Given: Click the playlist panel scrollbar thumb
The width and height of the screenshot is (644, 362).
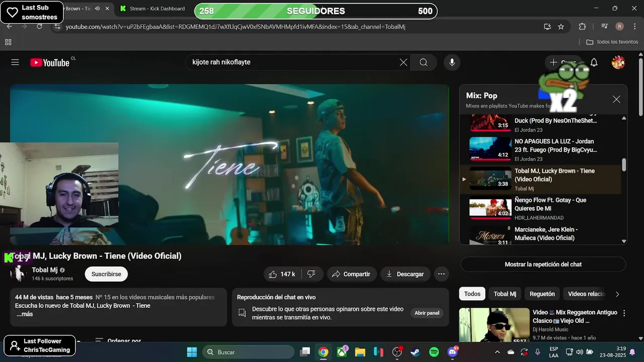Looking at the screenshot, I should tap(624, 165).
